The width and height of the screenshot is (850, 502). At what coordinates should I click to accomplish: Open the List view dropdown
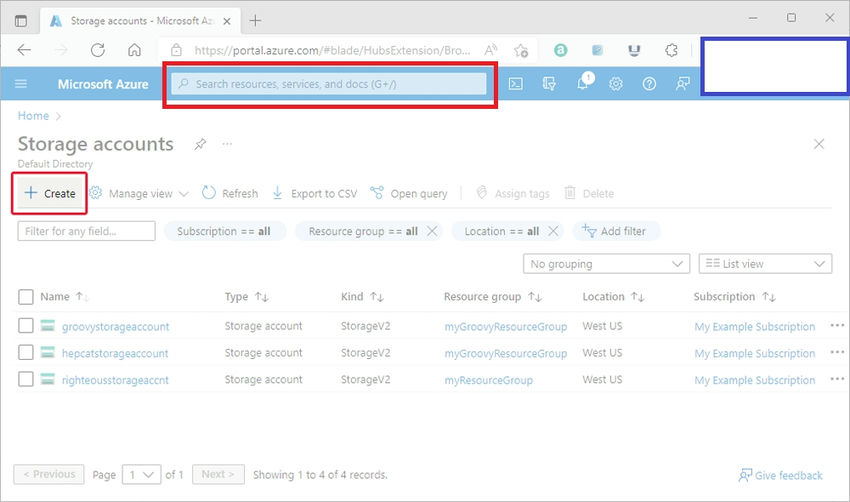coord(765,264)
